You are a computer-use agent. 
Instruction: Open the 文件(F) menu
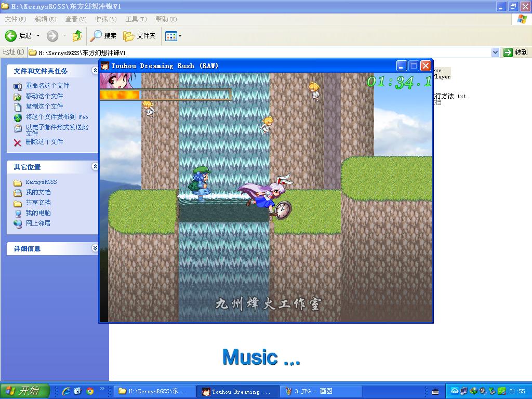click(x=16, y=19)
